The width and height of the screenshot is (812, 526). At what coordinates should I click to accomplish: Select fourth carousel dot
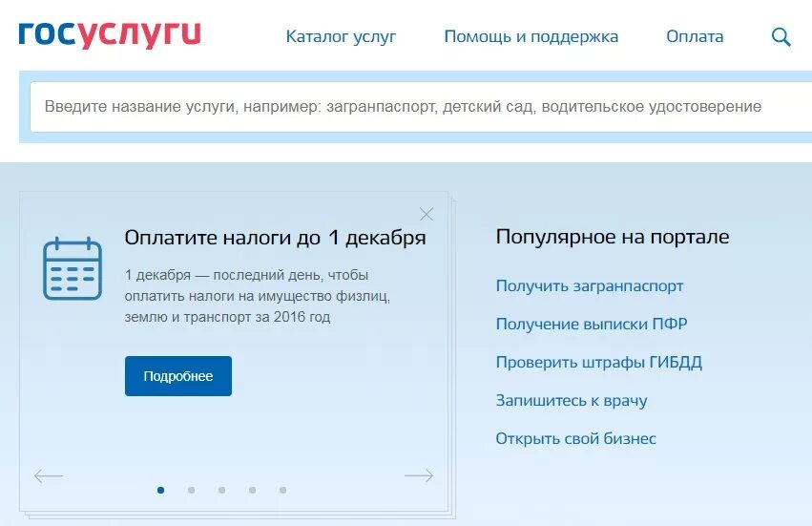(252, 491)
